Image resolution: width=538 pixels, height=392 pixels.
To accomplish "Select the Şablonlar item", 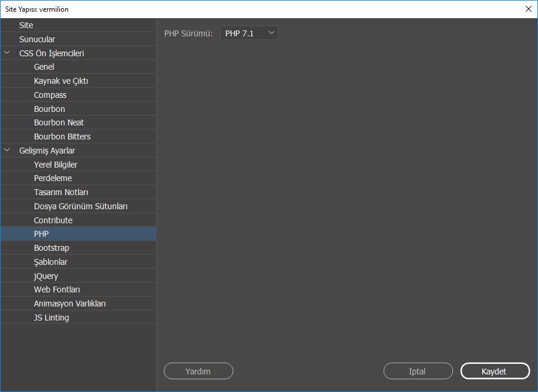I will [x=78, y=262].
